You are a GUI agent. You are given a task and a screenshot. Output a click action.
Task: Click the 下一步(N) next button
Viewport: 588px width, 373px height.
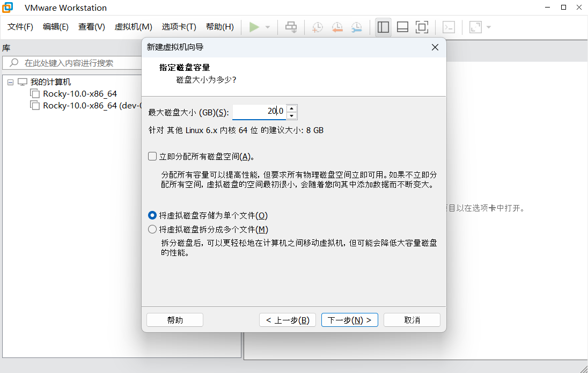coord(349,320)
